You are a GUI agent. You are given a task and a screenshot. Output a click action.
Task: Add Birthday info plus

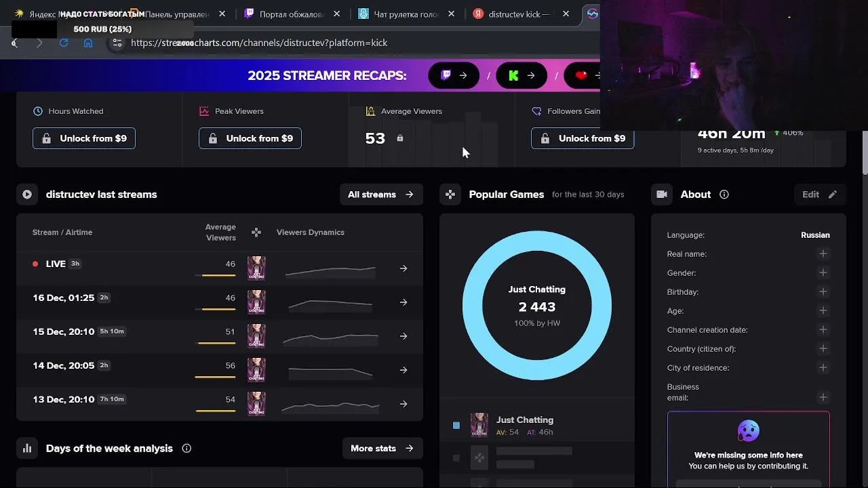pyautogui.click(x=823, y=292)
